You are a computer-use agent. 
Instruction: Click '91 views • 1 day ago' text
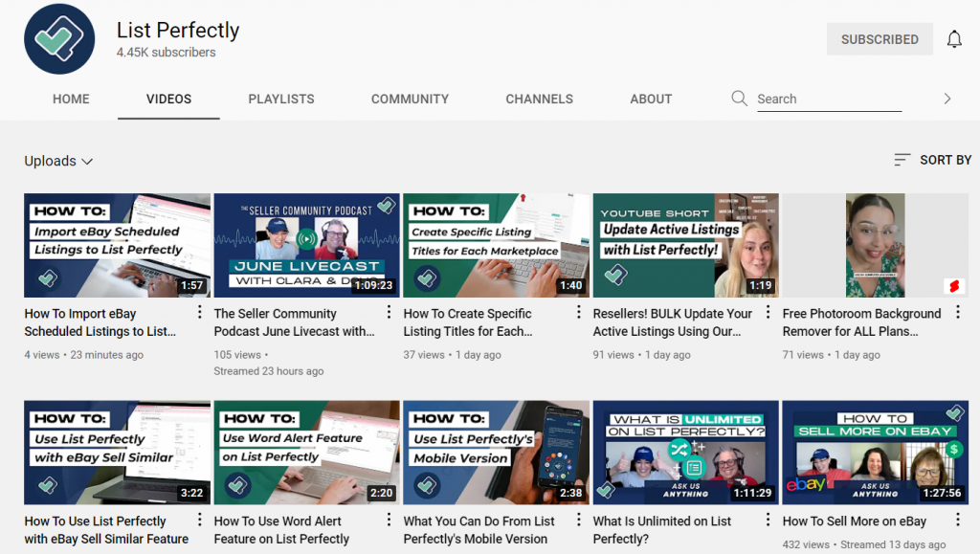click(642, 355)
